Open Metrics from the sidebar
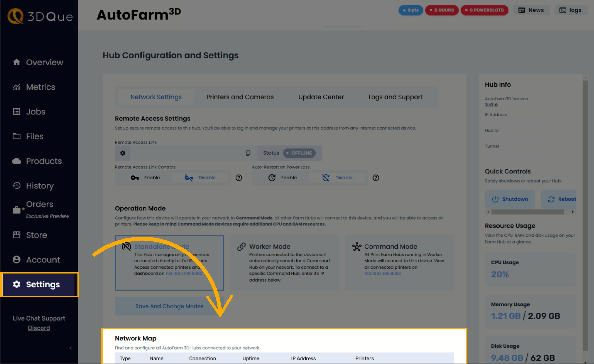This screenshot has width=594, height=364. [40, 87]
